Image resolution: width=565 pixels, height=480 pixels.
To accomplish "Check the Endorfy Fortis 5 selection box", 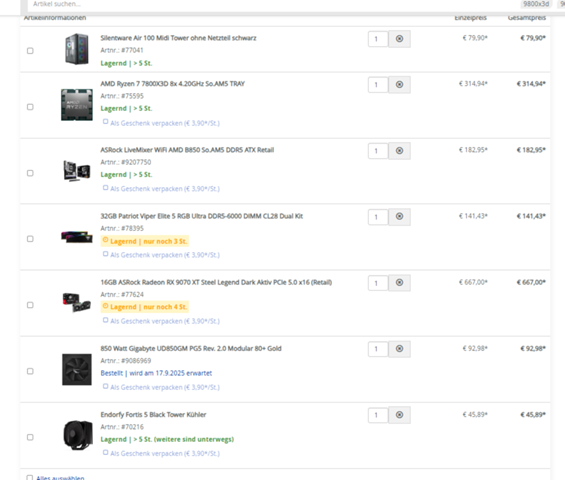I will tap(30, 437).
